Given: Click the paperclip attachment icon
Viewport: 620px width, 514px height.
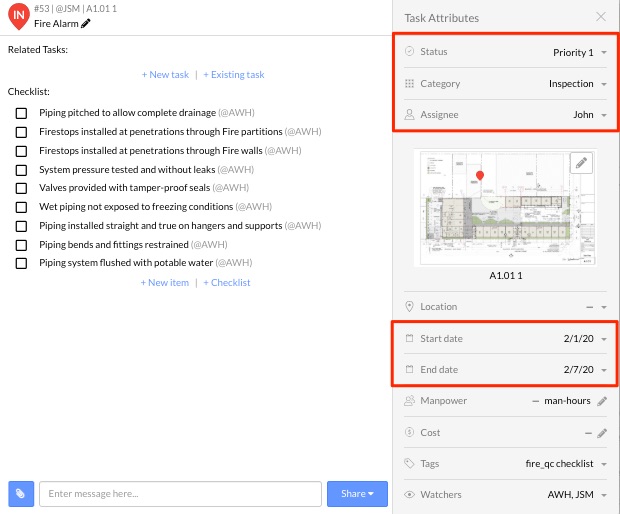Looking at the screenshot, I should click(21, 494).
